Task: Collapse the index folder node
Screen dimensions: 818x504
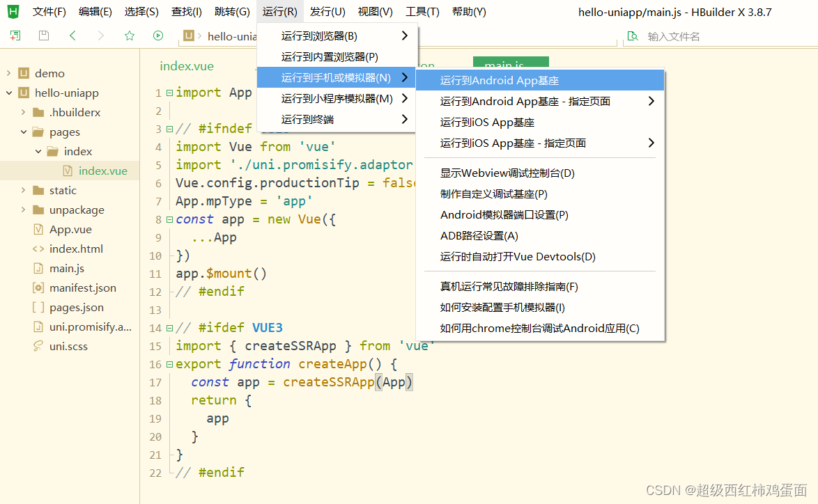Action: (x=38, y=151)
